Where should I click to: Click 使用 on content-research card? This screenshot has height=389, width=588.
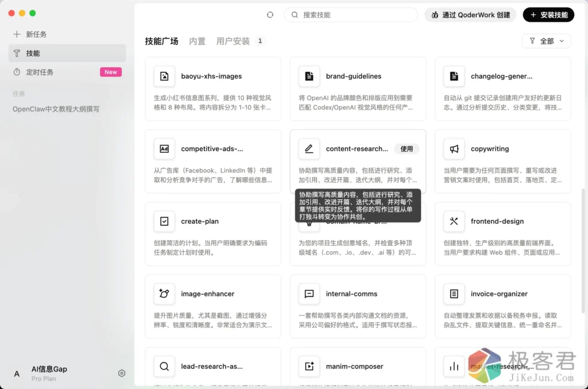coord(407,149)
